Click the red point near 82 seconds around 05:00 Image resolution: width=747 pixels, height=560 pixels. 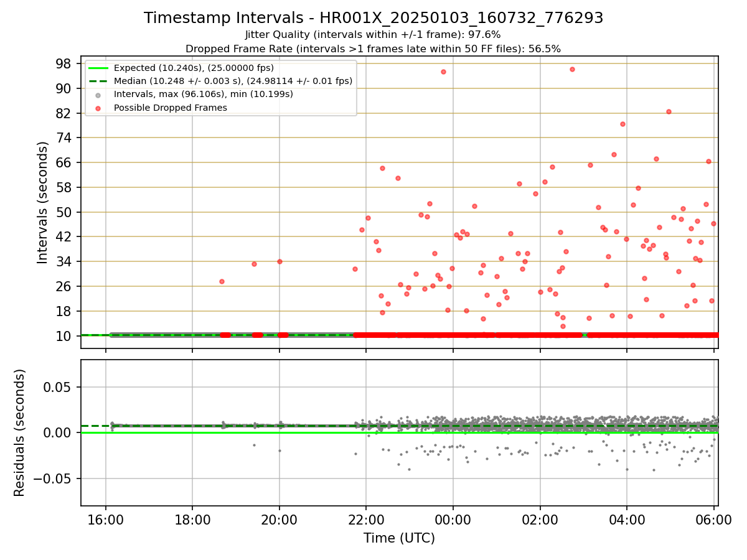coord(669,111)
